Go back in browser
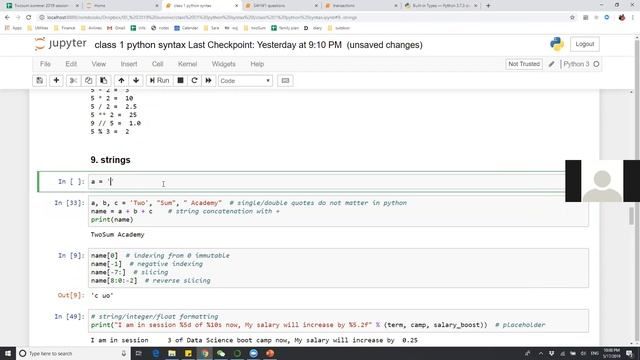640x360 pixels. coord(7,18)
